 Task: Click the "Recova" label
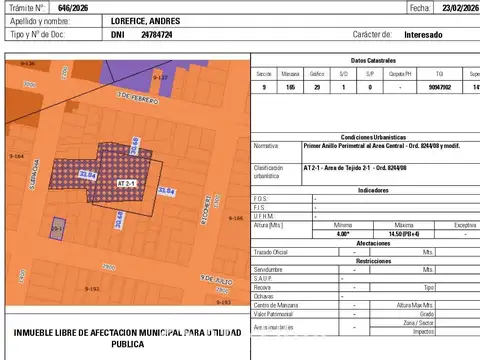[x=262, y=287]
